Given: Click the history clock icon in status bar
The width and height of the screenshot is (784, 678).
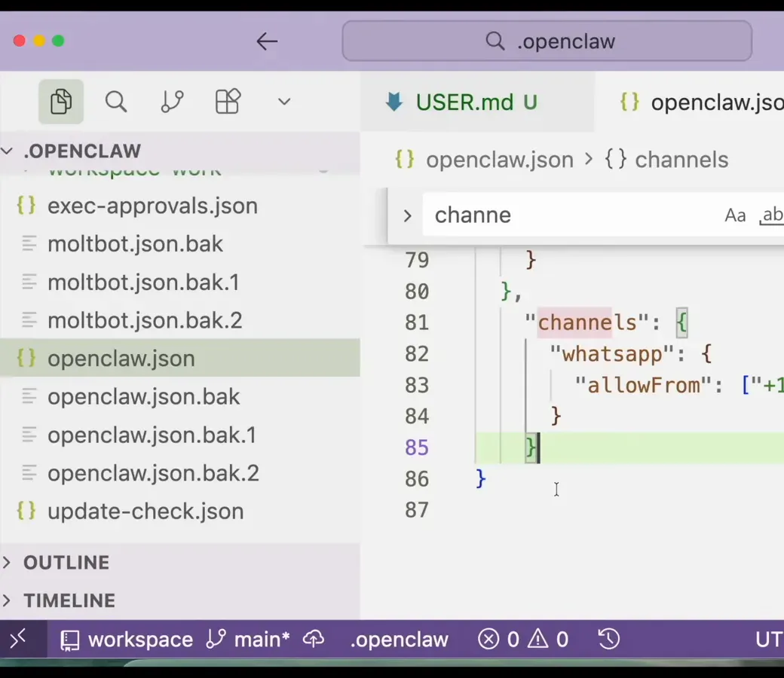Looking at the screenshot, I should (x=608, y=639).
